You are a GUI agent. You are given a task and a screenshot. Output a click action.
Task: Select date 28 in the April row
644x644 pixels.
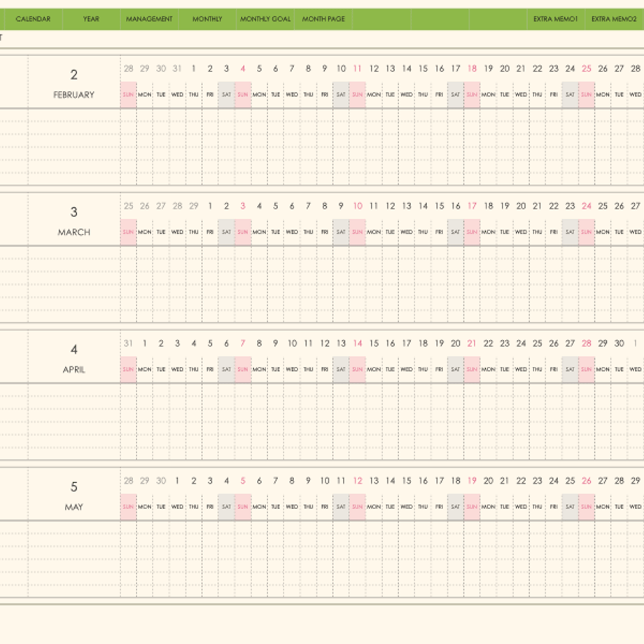587,344
